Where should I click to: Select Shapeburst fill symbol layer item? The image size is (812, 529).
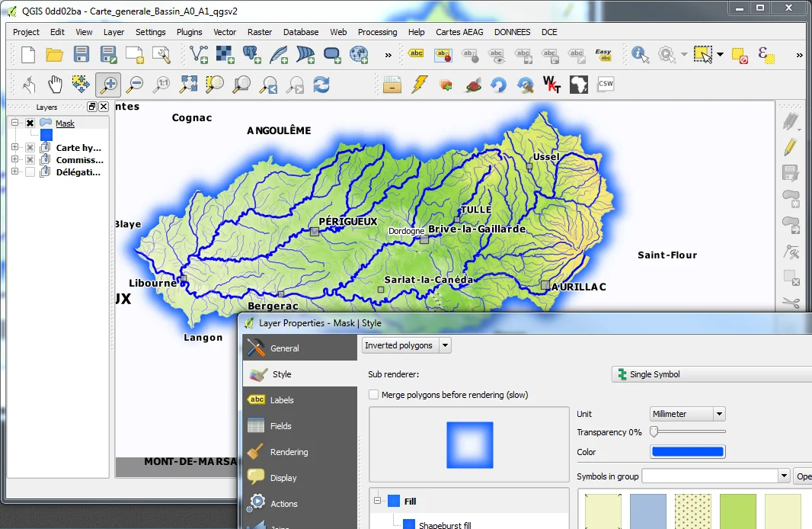(444, 524)
